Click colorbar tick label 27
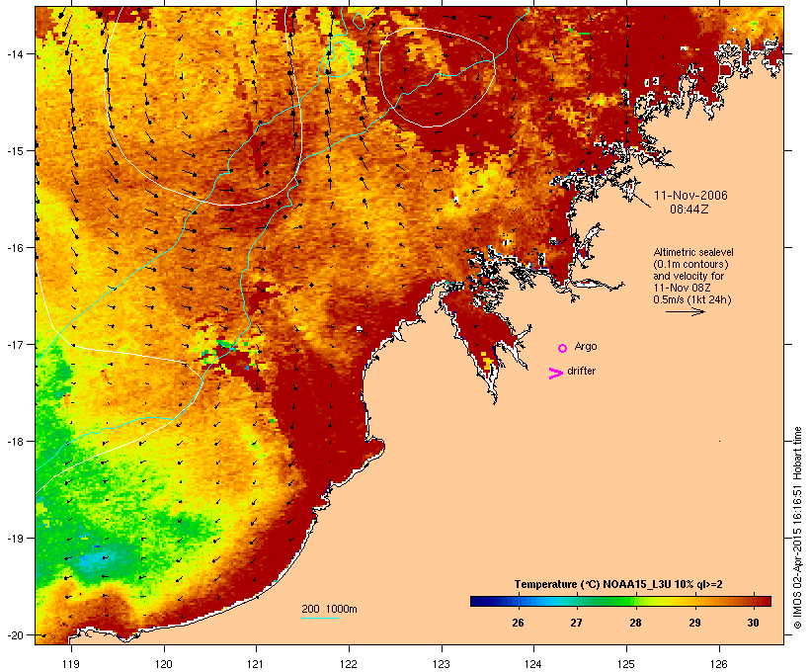810x672 pixels. [576, 623]
